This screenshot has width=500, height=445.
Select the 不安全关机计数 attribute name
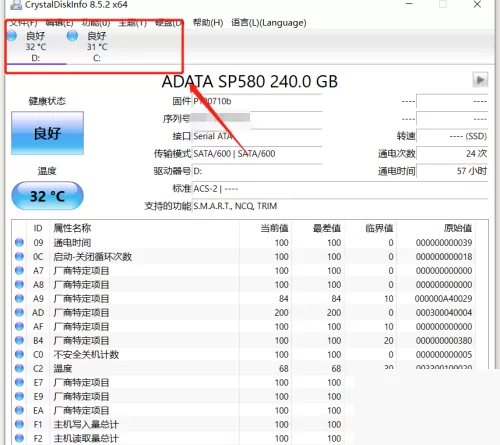pos(86,354)
